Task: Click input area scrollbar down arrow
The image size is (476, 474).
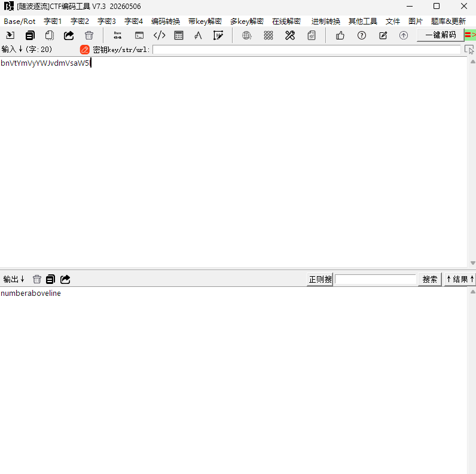Action: (x=472, y=263)
